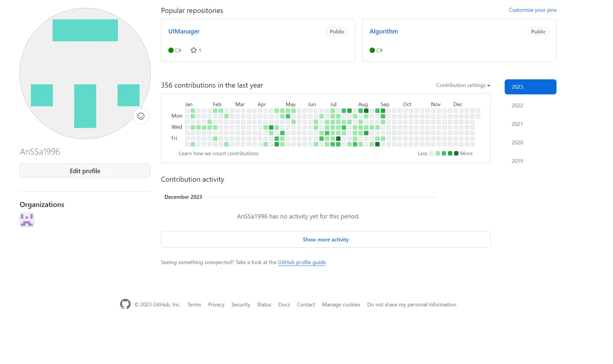Open the UIManager repository link
Image resolution: width=613 pixels, height=364 pixels.
pyautogui.click(x=184, y=31)
